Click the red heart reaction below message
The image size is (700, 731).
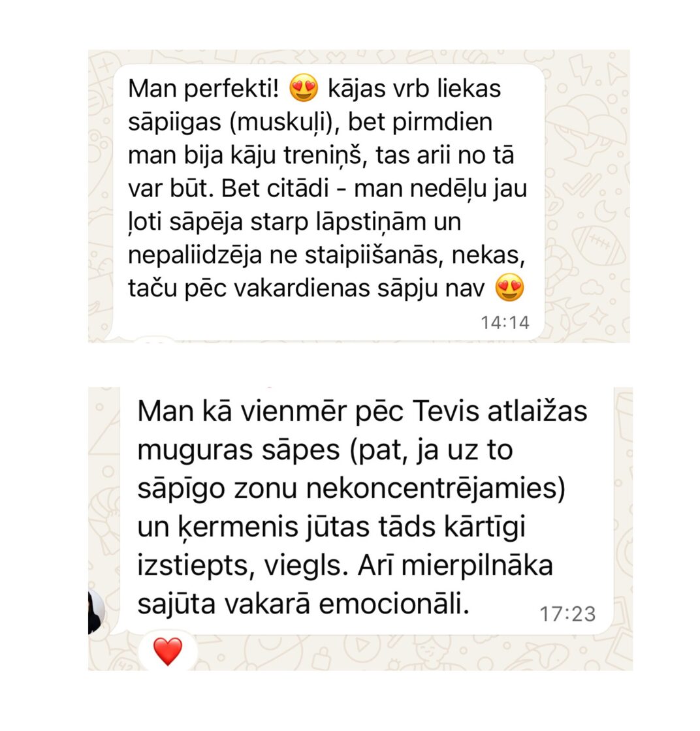pos(168,651)
